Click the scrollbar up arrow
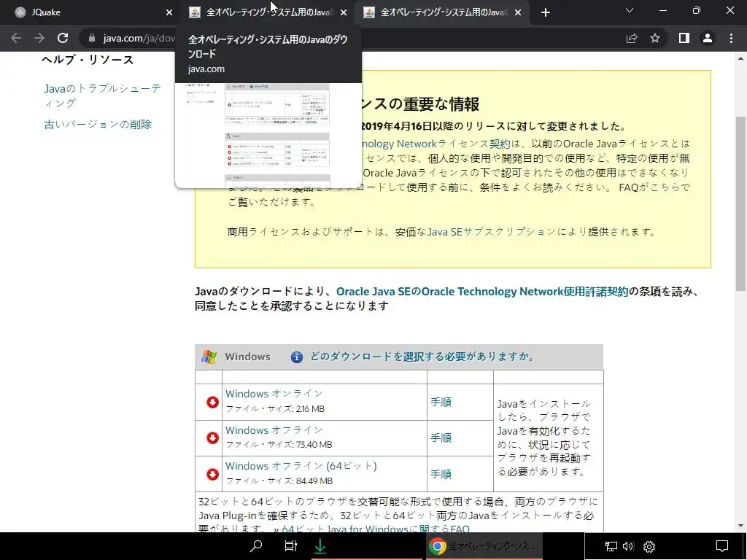Screen dimensions: 747x560 click(x=740, y=58)
